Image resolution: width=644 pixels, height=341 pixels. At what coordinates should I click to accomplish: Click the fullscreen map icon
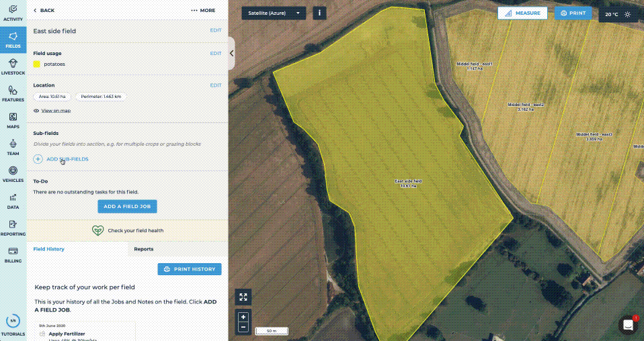243,297
